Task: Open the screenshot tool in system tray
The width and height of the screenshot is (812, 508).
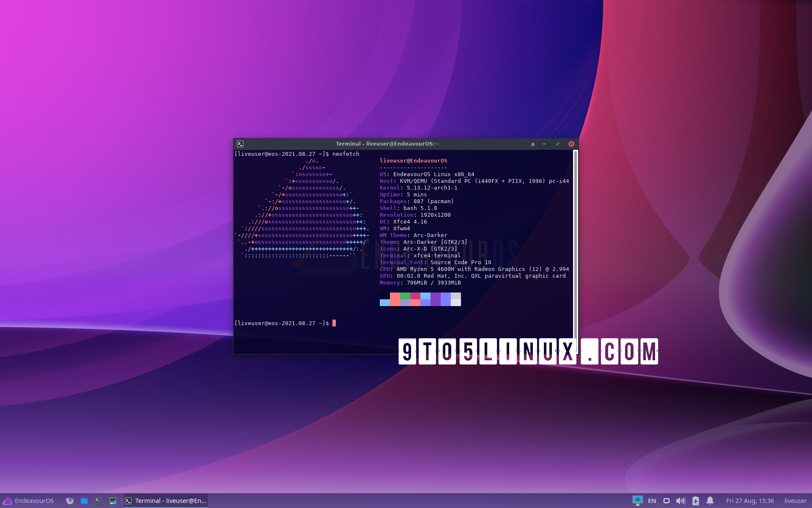Action: point(638,500)
